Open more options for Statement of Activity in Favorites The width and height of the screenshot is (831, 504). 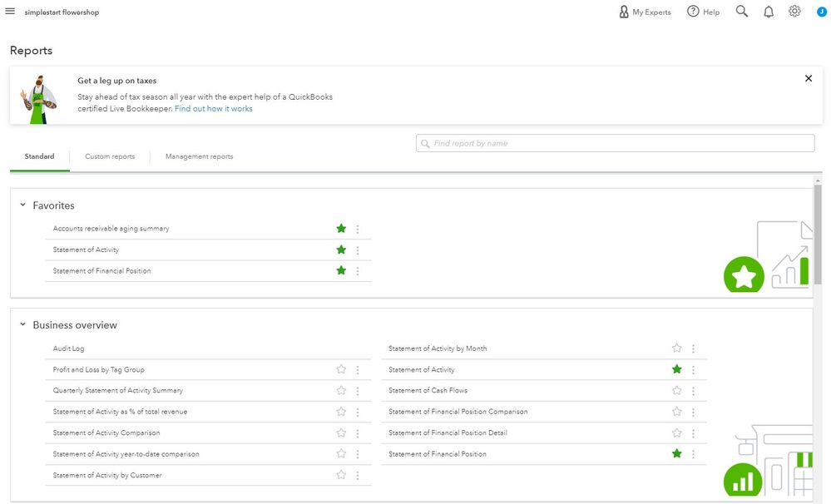[x=358, y=250]
